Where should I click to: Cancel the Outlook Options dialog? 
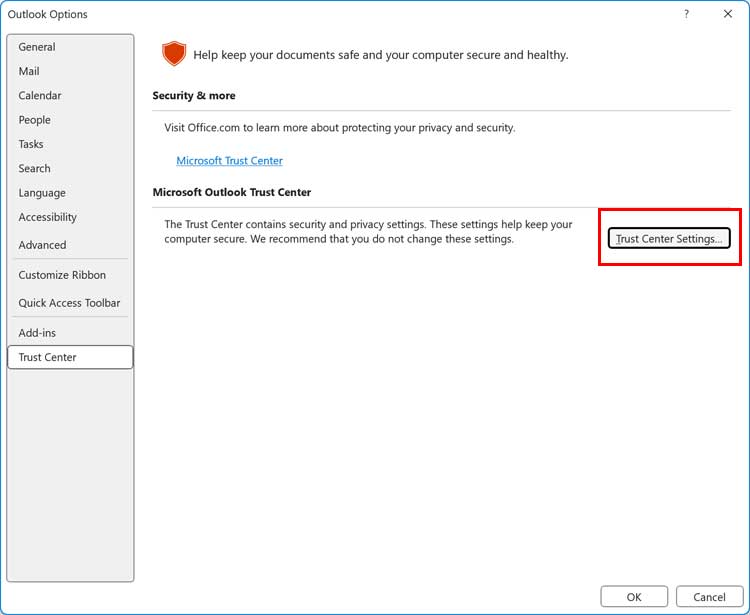pos(709,597)
